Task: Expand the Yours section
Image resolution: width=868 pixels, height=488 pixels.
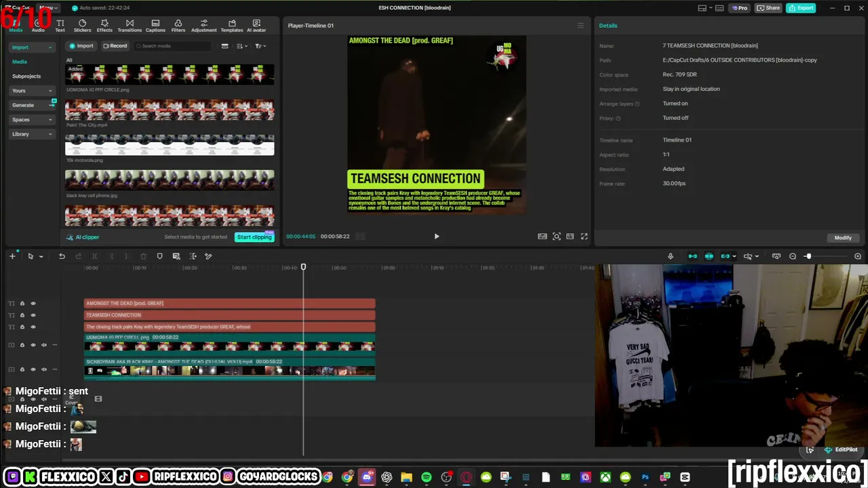Action: [x=33, y=91]
